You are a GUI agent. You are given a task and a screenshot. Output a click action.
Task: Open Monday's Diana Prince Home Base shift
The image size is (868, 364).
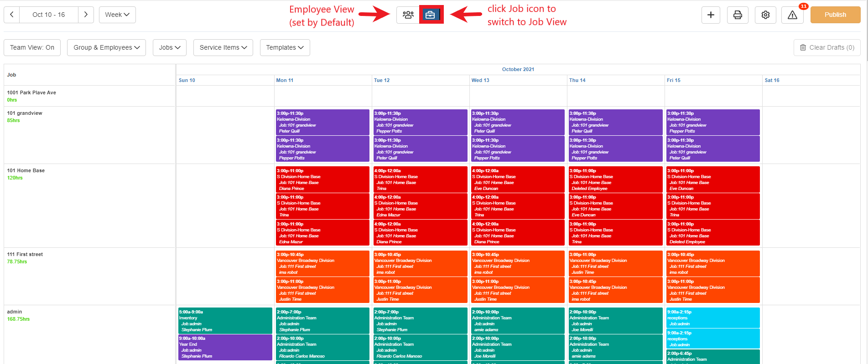[322, 179]
